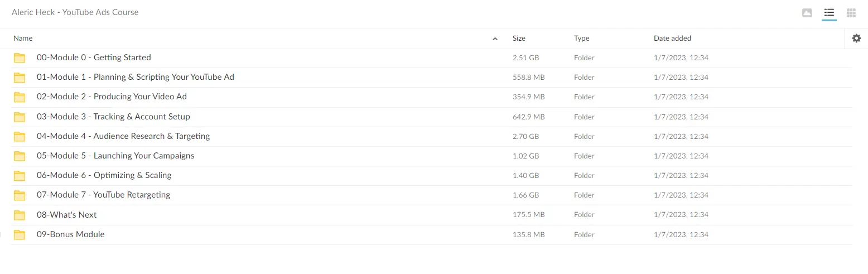The height and width of the screenshot is (274, 868).
Task: Open Module 4 Audience Research & Targeting
Action: pyautogui.click(x=123, y=136)
